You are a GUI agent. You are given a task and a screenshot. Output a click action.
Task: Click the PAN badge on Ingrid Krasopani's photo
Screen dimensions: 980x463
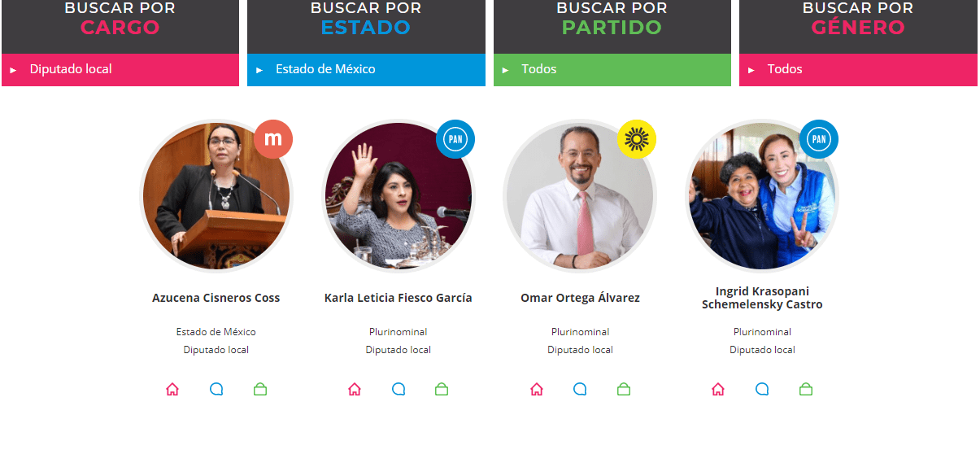click(819, 139)
